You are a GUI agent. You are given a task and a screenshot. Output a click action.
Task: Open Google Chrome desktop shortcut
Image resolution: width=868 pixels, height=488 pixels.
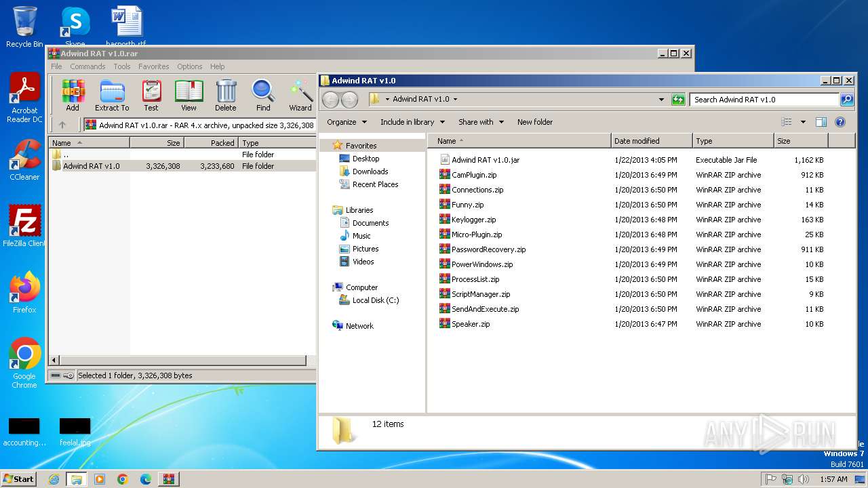click(x=24, y=363)
